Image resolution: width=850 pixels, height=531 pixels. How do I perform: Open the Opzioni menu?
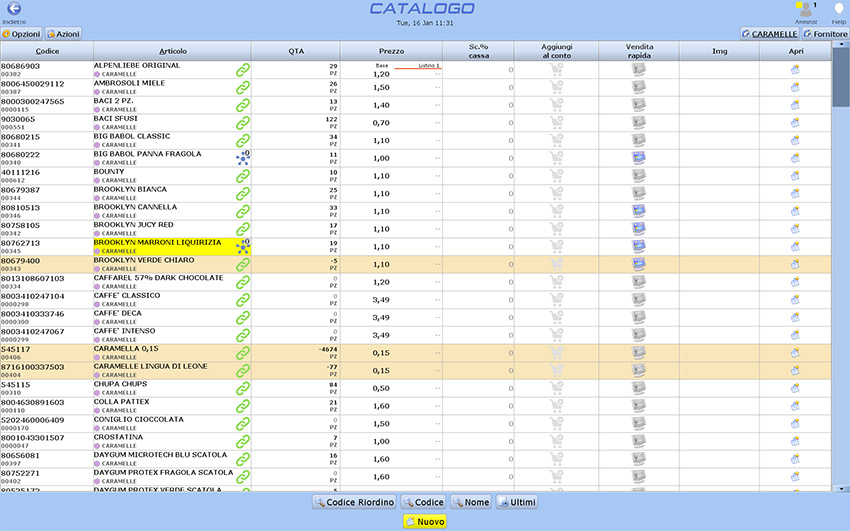(x=21, y=34)
